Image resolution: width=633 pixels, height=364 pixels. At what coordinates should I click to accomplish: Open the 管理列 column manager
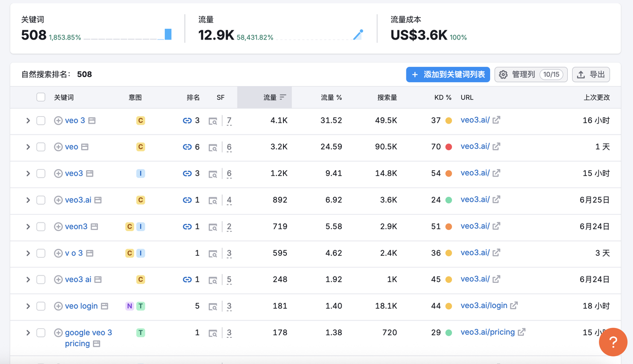click(x=531, y=75)
